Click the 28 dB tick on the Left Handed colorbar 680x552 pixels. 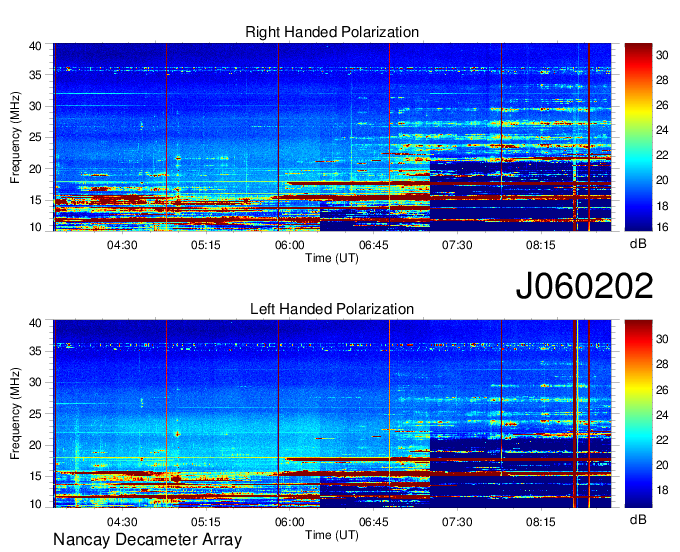tap(662, 364)
